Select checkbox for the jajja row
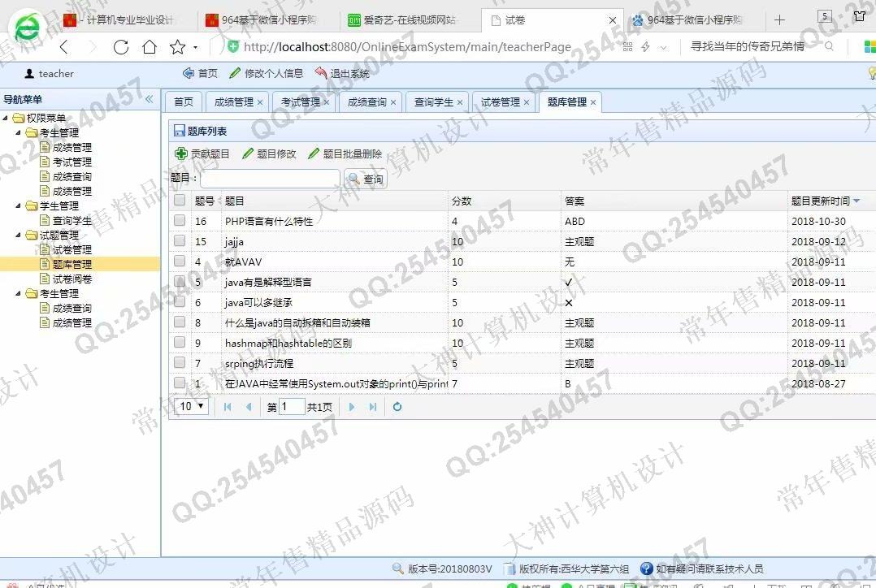 pos(180,241)
